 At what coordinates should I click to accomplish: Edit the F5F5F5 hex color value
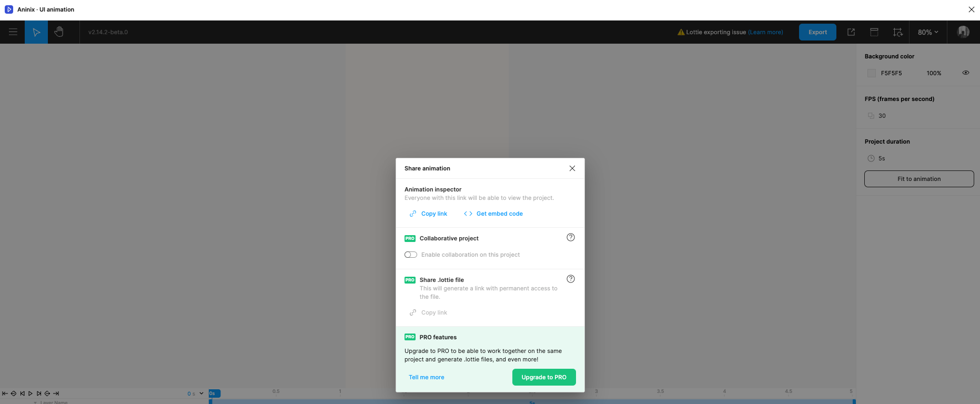click(x=891, y=73)
